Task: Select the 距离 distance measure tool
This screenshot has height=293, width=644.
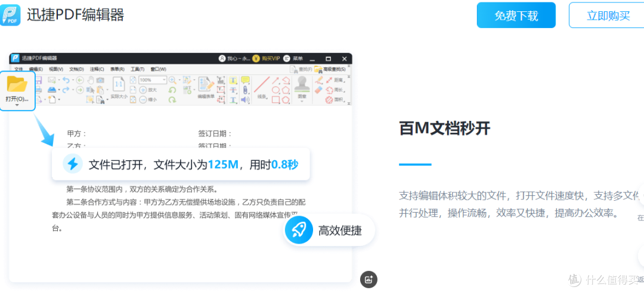Action: click(x=335, y=80)
